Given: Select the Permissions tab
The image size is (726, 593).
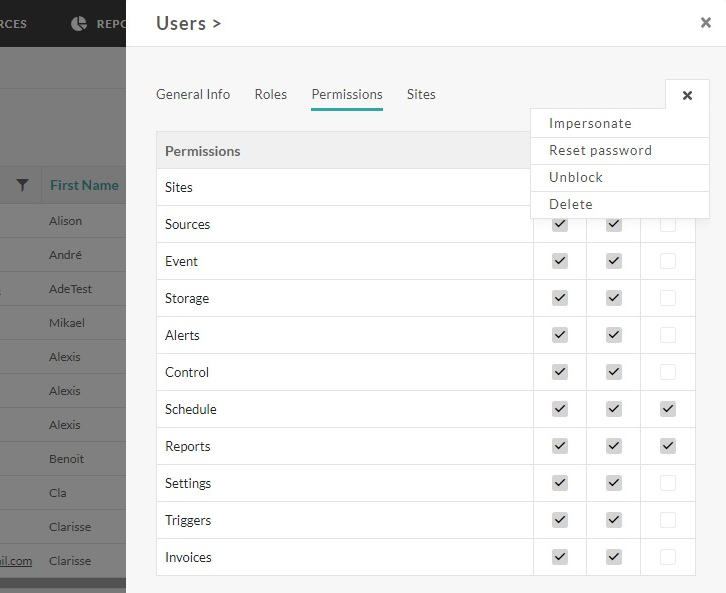Looking at the screenshot, I should (347, 94).
